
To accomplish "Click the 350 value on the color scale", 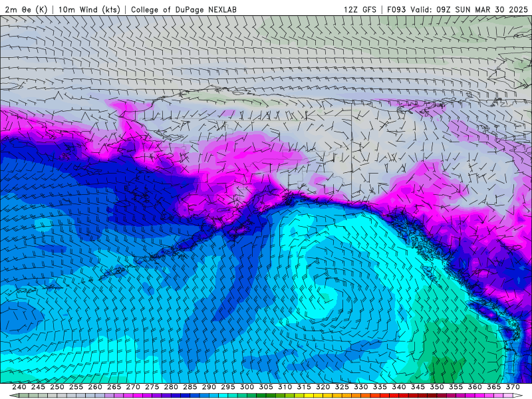I will [x=437, y=387].
